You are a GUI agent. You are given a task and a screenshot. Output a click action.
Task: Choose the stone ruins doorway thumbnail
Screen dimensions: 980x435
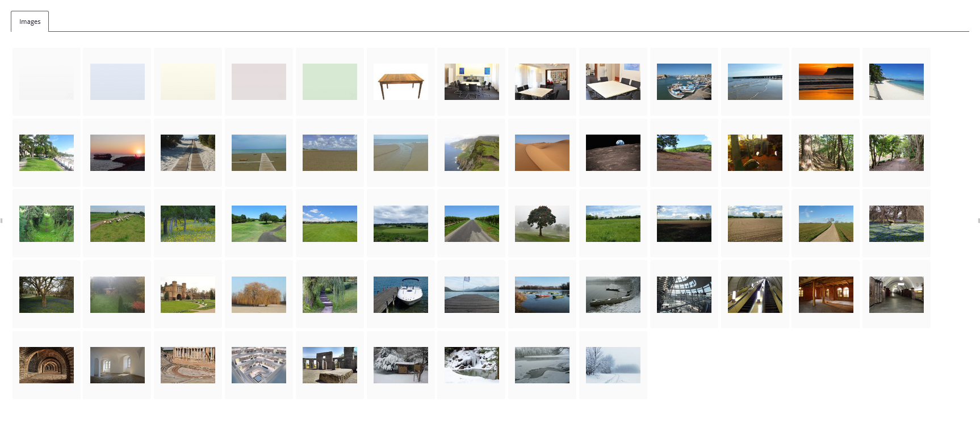[330, 365]
